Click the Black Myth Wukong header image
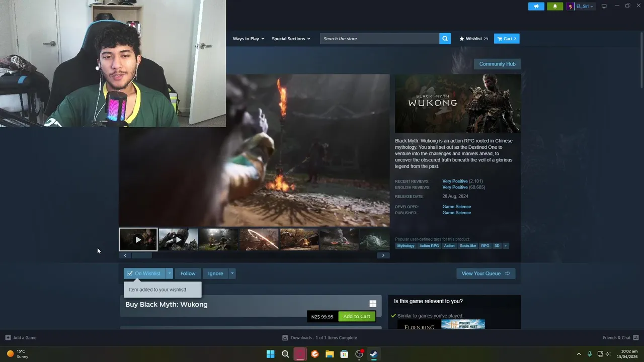This screenshot has width=644, height=362. pyautogui.click(x=458, y=104)
